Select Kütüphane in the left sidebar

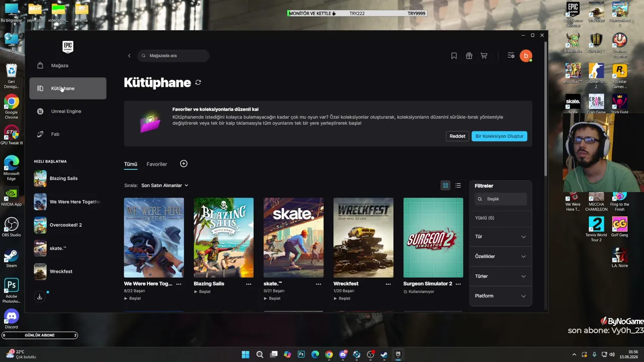pyautogui.click(x=67, y=88)
